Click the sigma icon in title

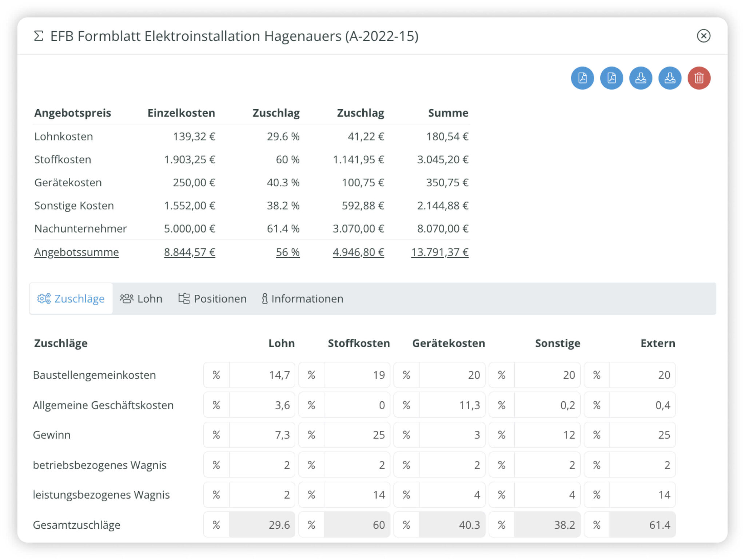[x=39, y=36]
